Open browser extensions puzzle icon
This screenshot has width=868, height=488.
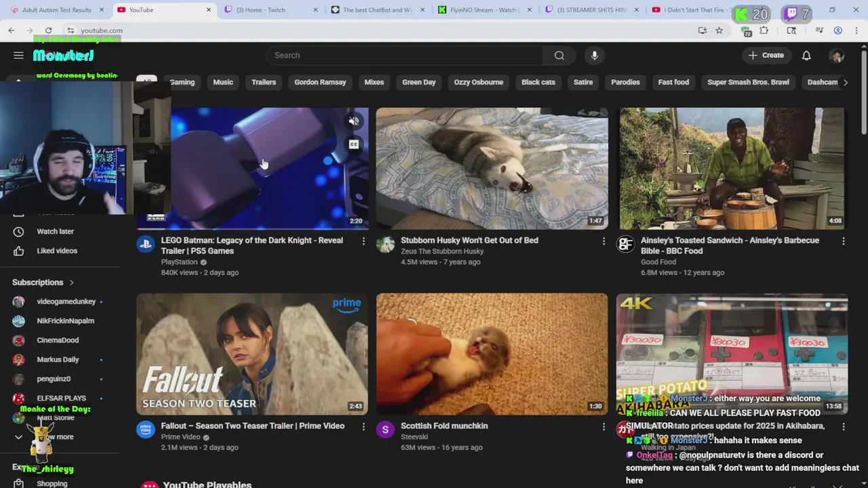tap(764, 30)
